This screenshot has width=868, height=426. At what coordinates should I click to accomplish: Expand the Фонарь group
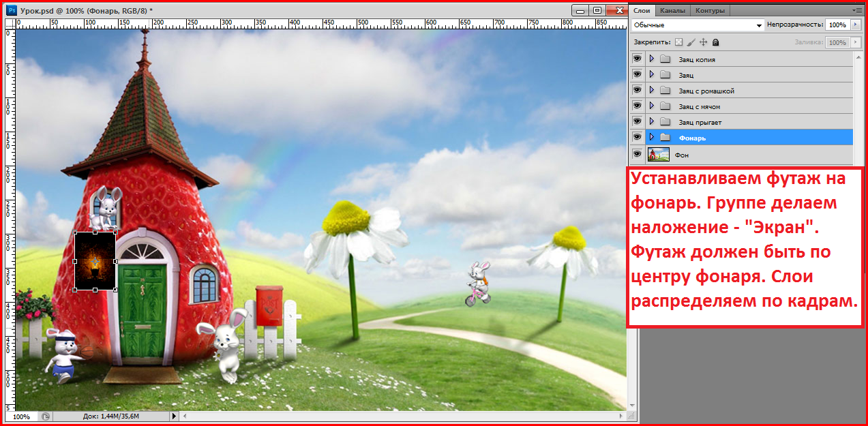pos(651,138)
